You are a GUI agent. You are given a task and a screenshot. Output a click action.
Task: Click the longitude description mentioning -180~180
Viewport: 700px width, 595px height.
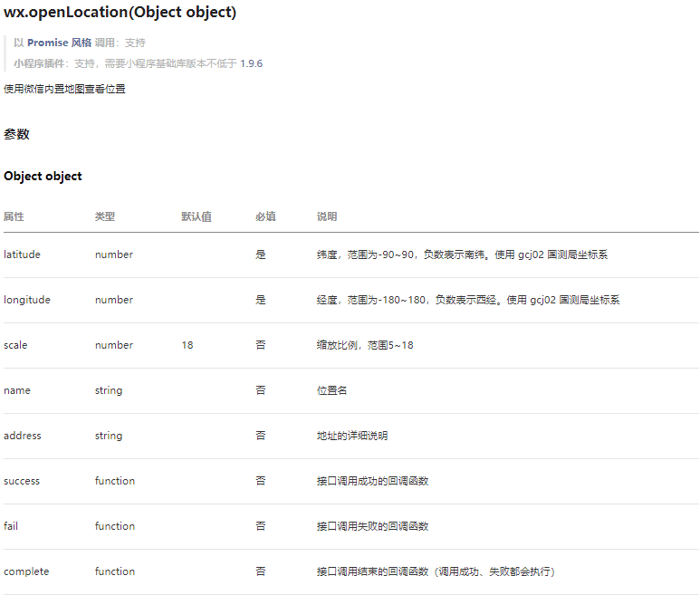(x=468, y=300)
